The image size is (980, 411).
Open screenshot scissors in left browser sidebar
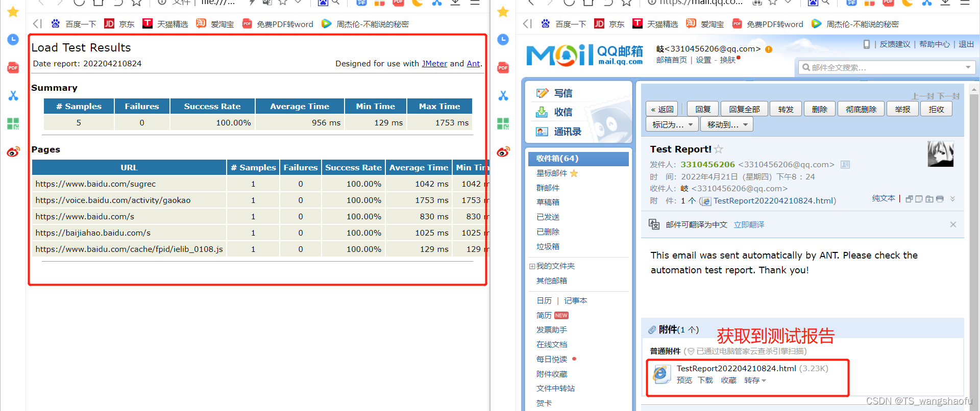(13, 95)
